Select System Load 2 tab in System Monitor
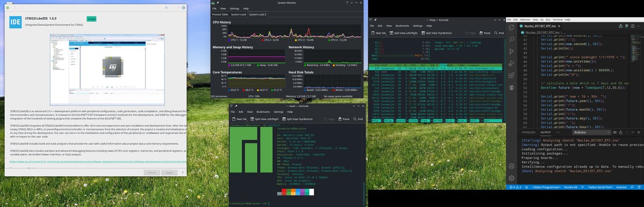 (x=258, y=14)
